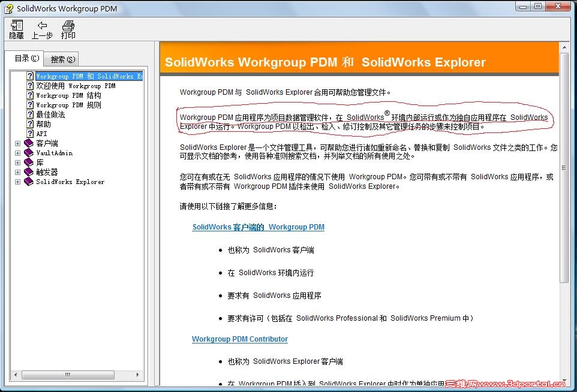Expand the 库 tree node
The image size is (577, 392).
17,162
